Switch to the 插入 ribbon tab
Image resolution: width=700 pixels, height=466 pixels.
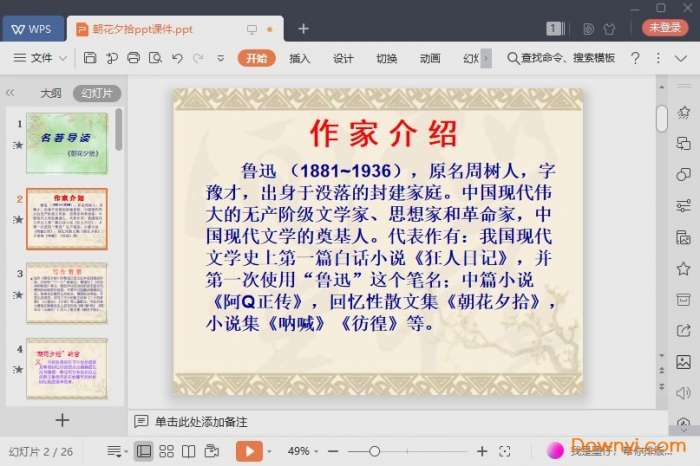click(299, 58)
